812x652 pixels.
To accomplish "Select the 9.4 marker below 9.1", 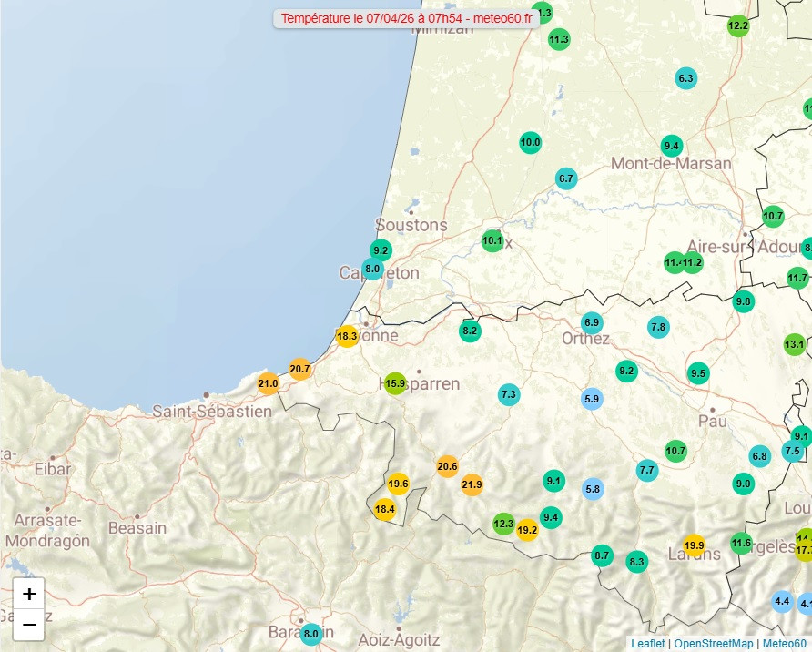I will pyautogui.click(x=551, y=517).
